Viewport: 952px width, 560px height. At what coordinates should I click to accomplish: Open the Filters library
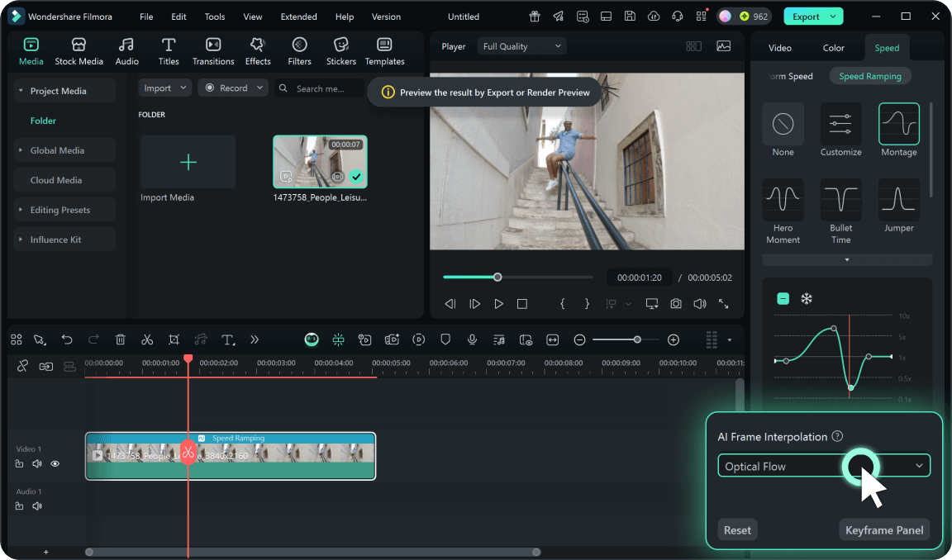click(299, 51)
